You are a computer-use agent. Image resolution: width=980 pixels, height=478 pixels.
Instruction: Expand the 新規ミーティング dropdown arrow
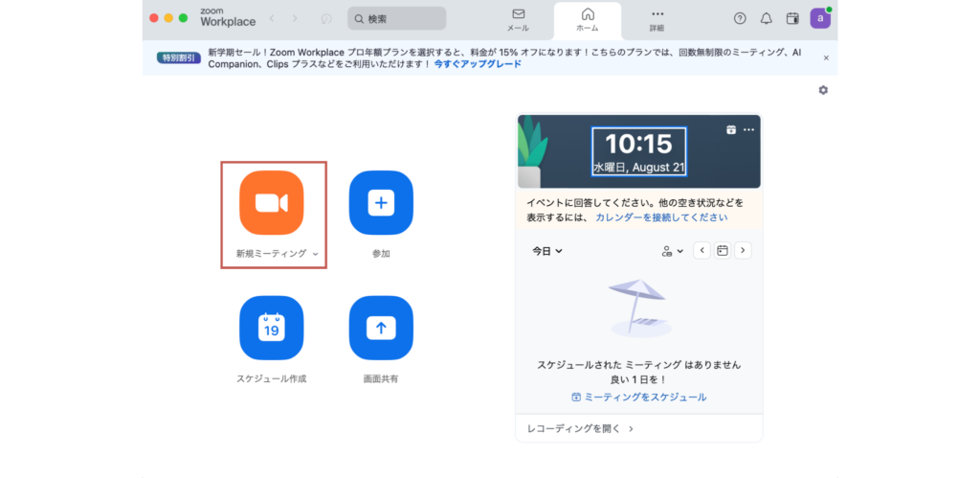[x=315, y=255]
